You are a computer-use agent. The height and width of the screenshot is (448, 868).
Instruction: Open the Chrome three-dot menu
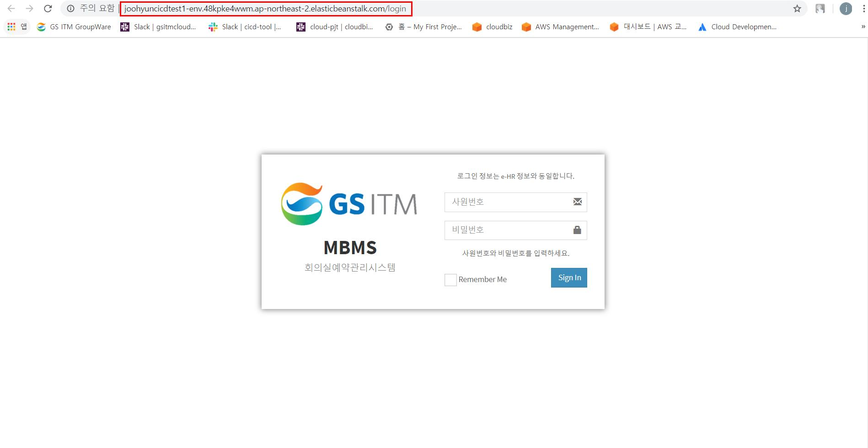863,9
